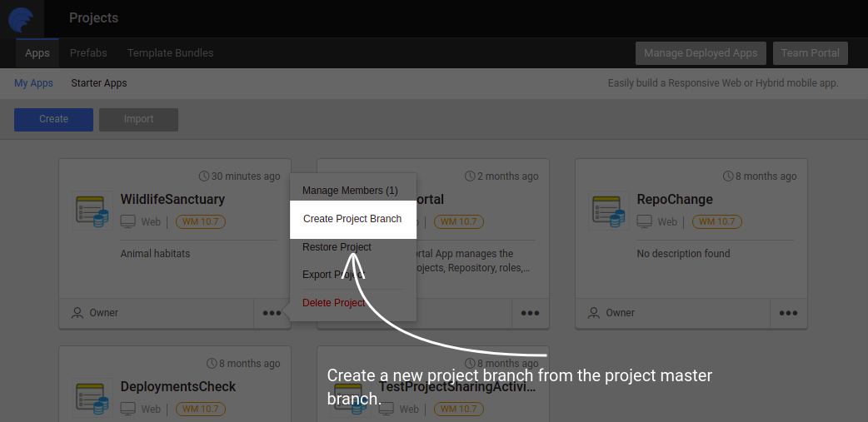Select Create Project Branch menu option
868x422 pixels.
point(352,219)
